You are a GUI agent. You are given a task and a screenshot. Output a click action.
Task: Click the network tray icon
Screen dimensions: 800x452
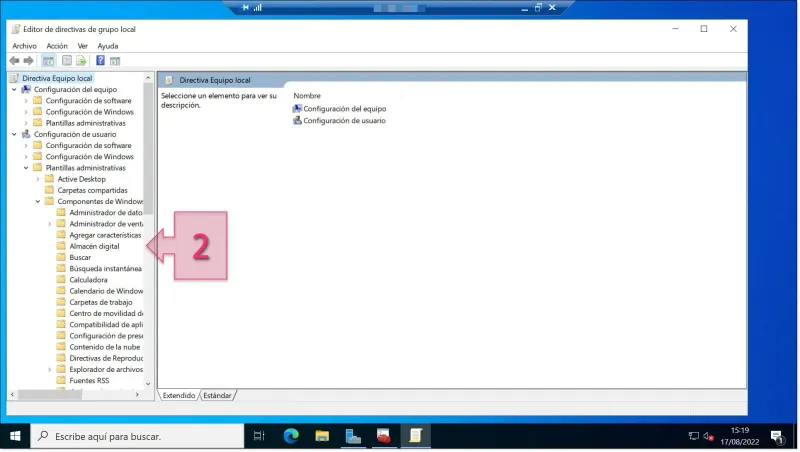click(693, 436)
